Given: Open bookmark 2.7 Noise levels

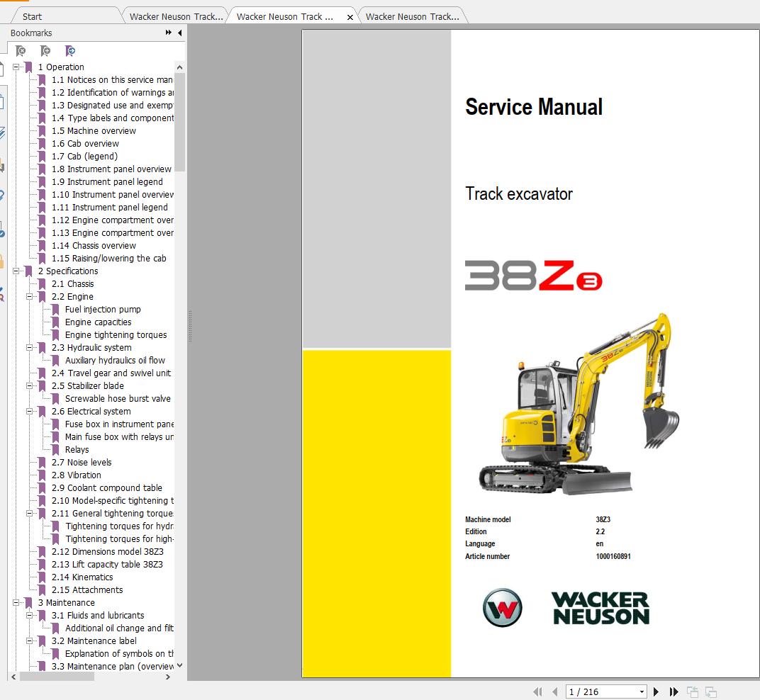Looking at the screenshot, I should coord(82,462).
